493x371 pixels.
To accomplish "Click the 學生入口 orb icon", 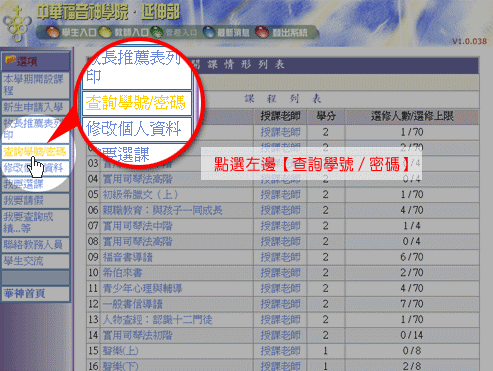I will click(x=53, y=32).
